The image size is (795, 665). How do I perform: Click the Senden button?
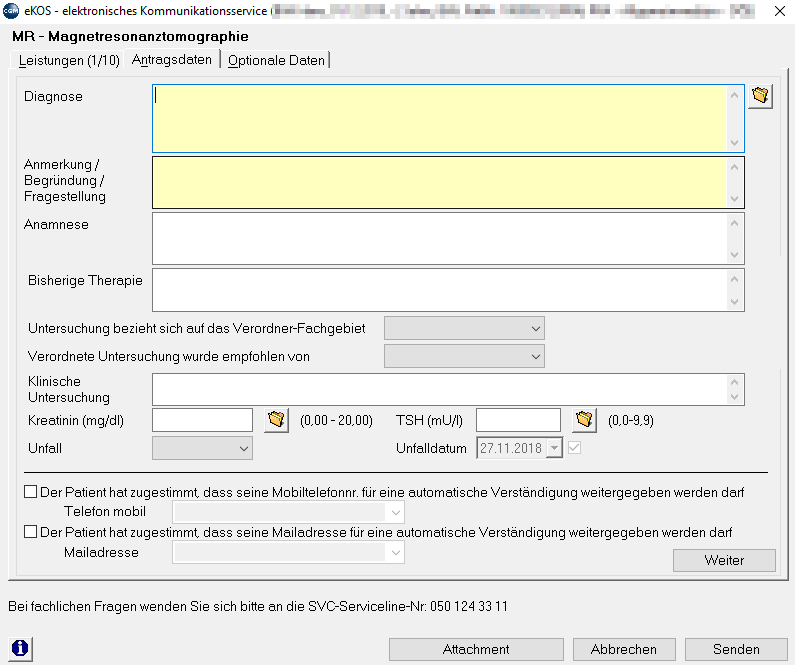coord(736,649)
